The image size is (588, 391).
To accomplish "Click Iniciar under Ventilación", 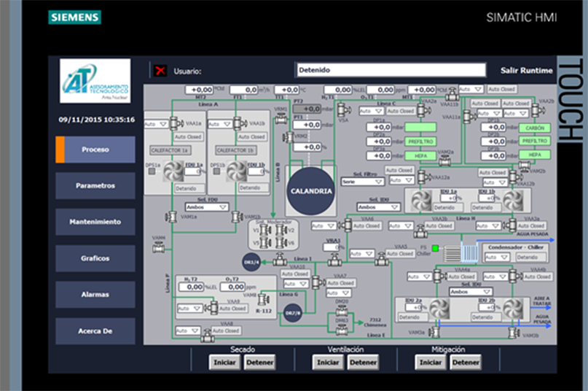I will (x=328, y=363).
